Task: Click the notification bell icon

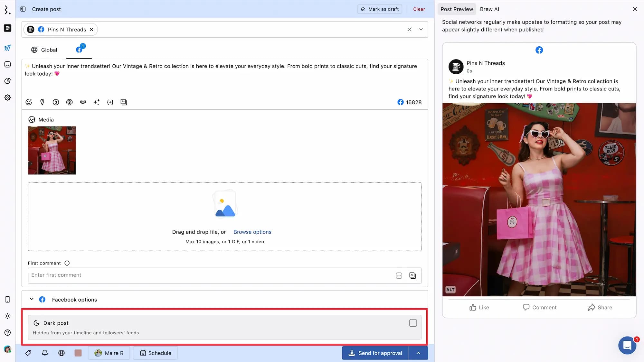Action: [x=45, y=353]
